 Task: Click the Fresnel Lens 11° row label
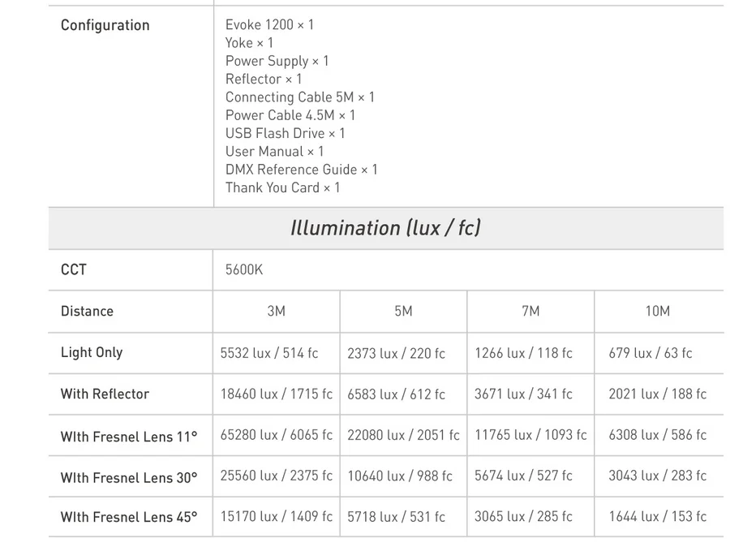129,437
